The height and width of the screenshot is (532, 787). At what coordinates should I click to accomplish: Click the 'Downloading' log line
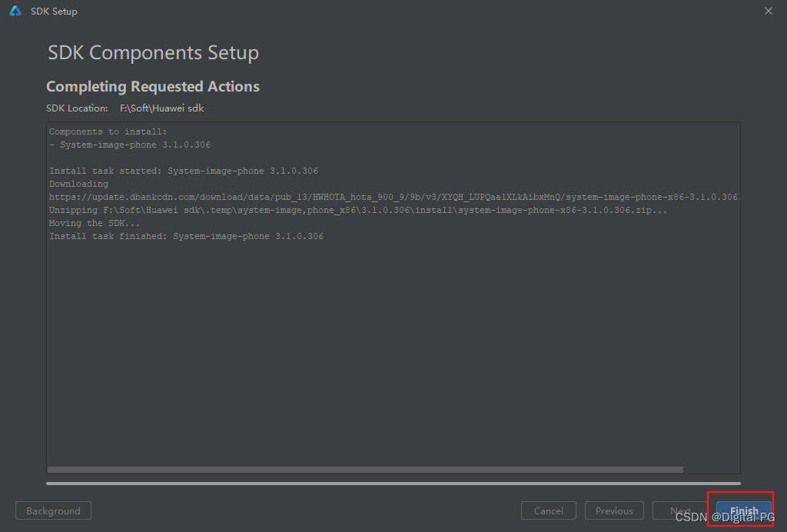pos(78,185)
